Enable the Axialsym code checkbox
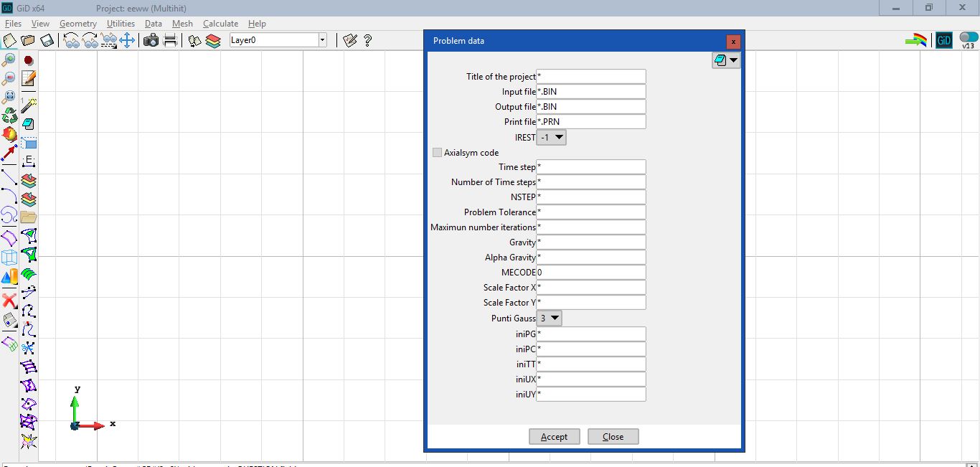 pos(437,153)
